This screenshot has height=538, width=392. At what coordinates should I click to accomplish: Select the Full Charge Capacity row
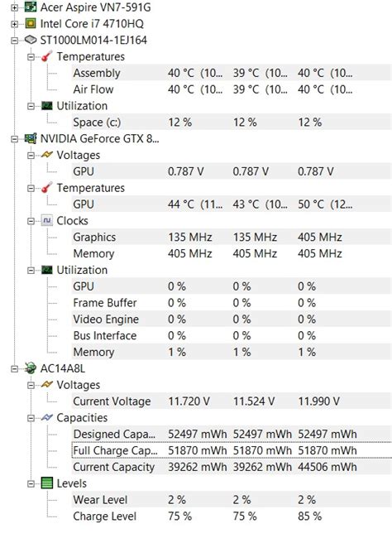(x=232, y=450)
